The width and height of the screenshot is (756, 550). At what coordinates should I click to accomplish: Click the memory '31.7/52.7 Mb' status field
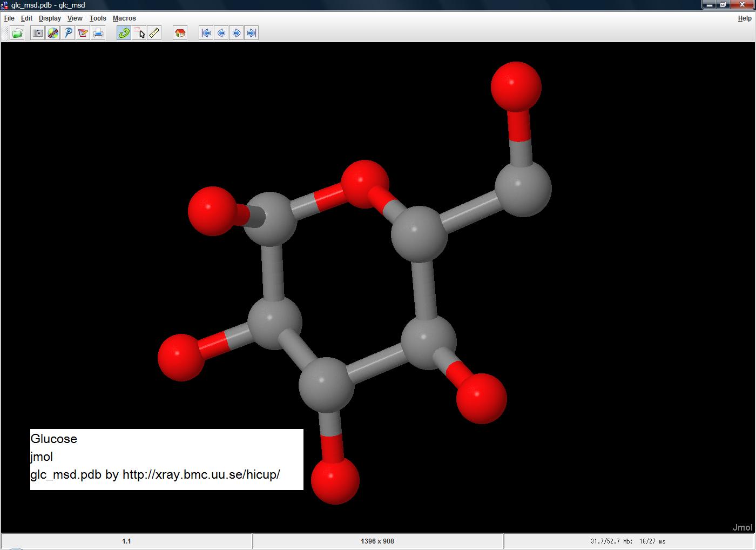tap(629, 541)
